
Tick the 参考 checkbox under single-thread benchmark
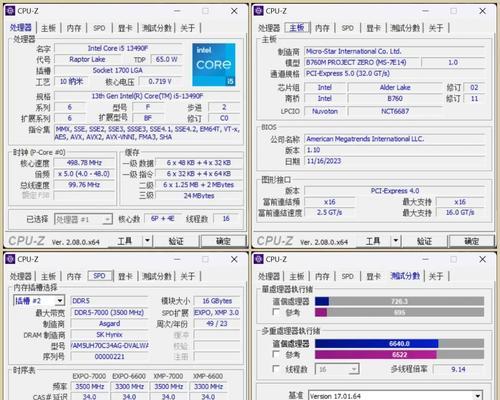[276, 312]
